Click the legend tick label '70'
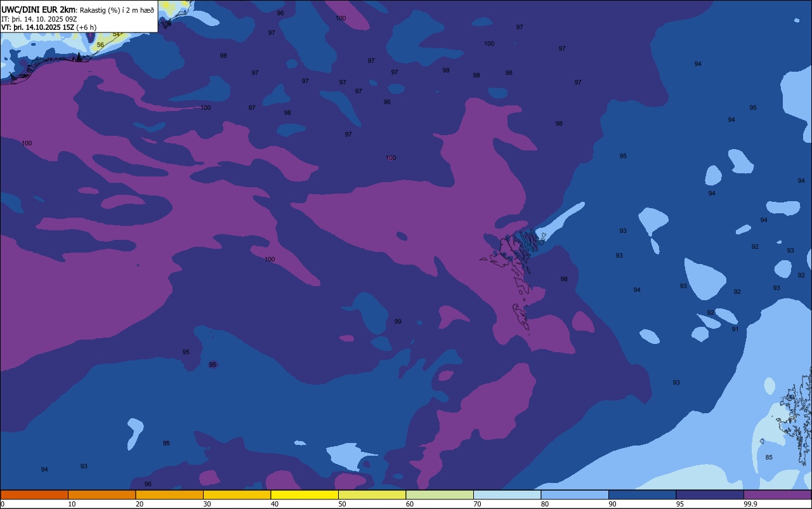This screenshot has width=812, height=509. coord(477,504)
